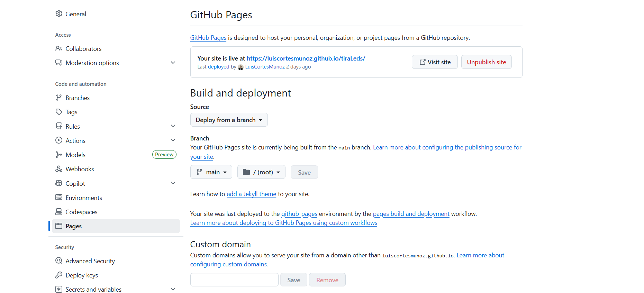Screen dimensions: 644x293
Task: Click configuring custom domains link
Action: click(228, 264)
